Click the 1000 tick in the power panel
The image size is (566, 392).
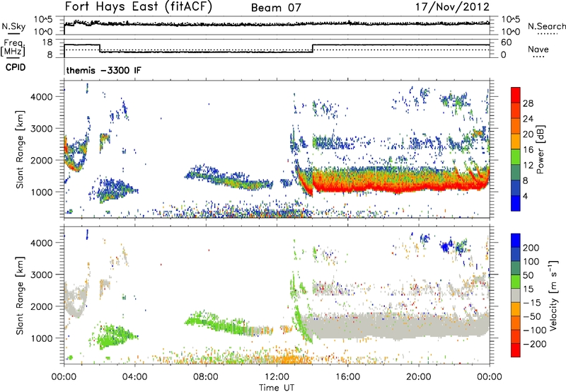[42, 192]
